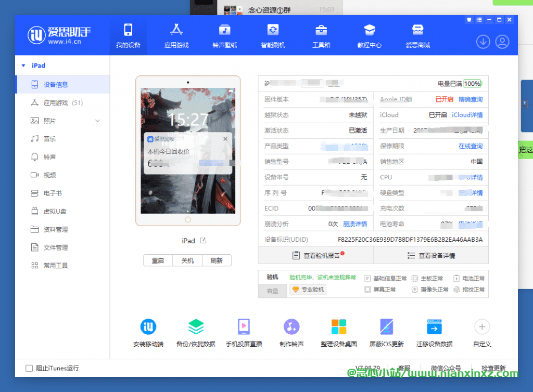Select 设备信息 in the sidebar
Screen dimensions: 533x392
62,85
